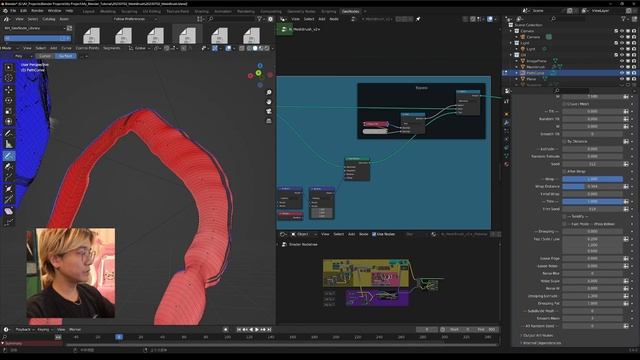Open the Object properties orange square tab

(x=507, y=114)
